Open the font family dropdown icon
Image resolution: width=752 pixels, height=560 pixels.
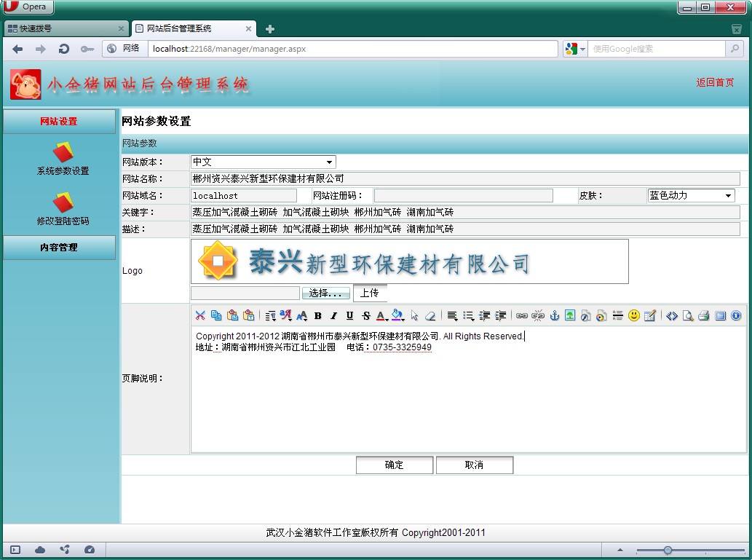pos(286,315)
